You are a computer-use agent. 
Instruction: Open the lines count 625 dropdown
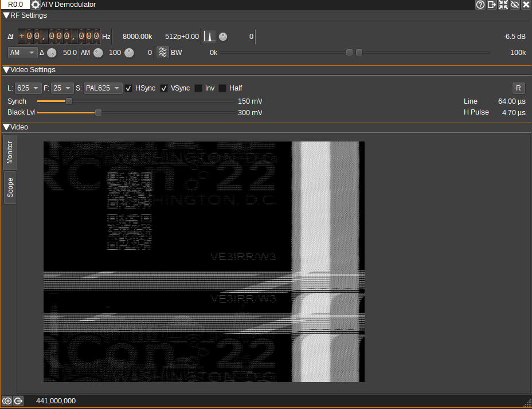pyautogui.click(x=28, y=88)
